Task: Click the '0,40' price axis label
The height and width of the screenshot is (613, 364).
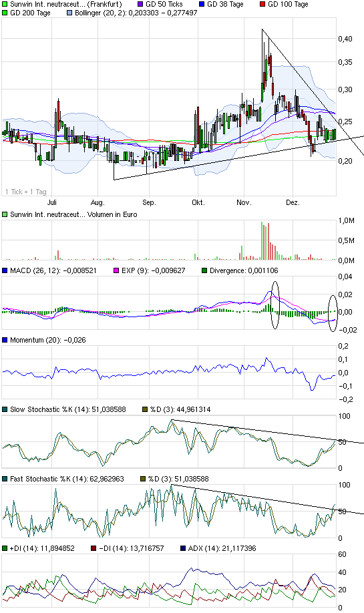Action: coord(345,39)
